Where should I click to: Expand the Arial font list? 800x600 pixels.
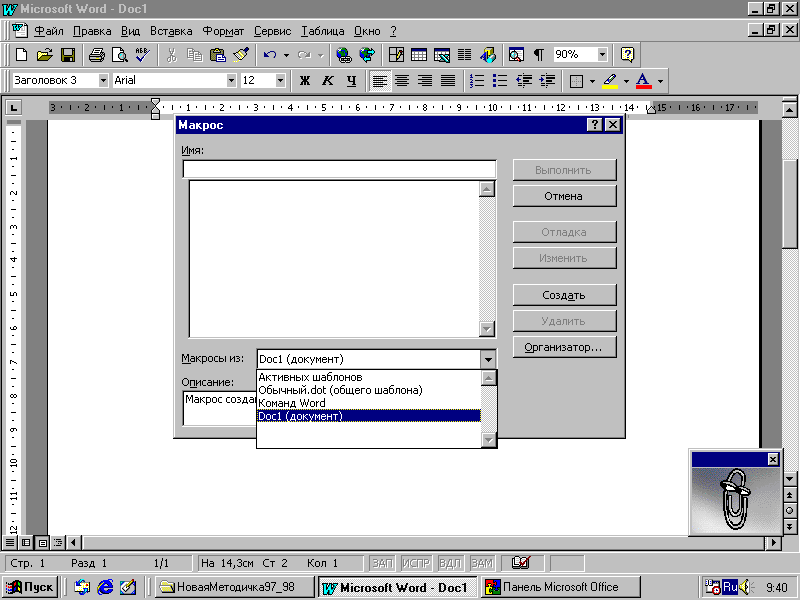[x=231, y=81]
